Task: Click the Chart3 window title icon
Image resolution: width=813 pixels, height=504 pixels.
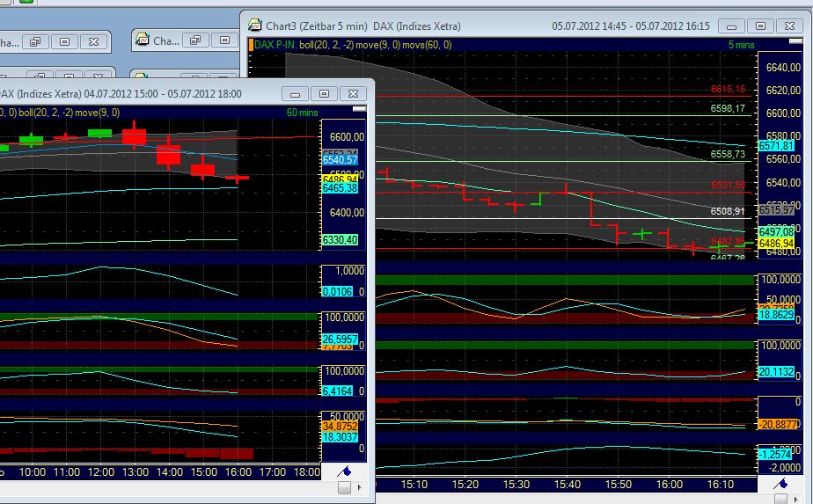Action: [x=254, y=25]
